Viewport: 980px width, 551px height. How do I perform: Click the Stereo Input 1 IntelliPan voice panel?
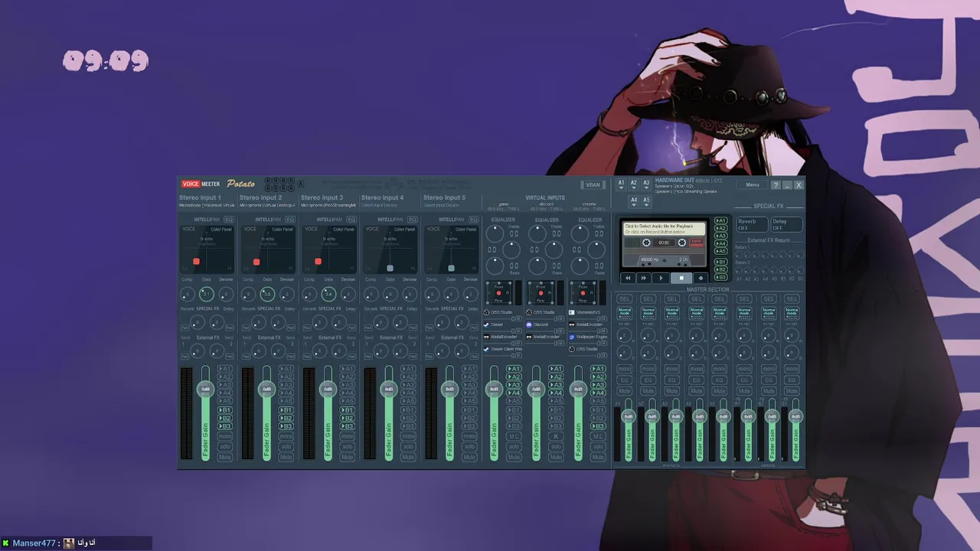pyautogui.click(x=207, y=249)
